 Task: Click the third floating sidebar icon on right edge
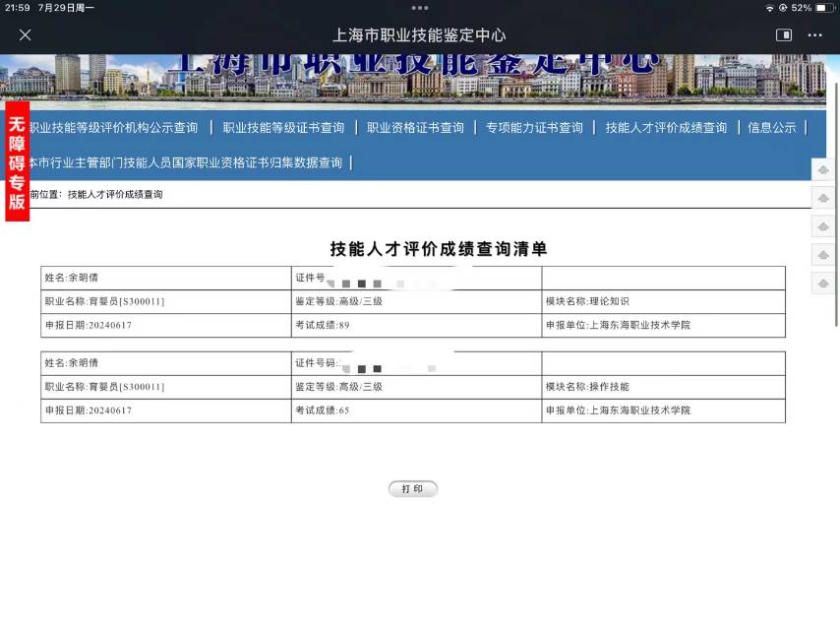(823, 227)
